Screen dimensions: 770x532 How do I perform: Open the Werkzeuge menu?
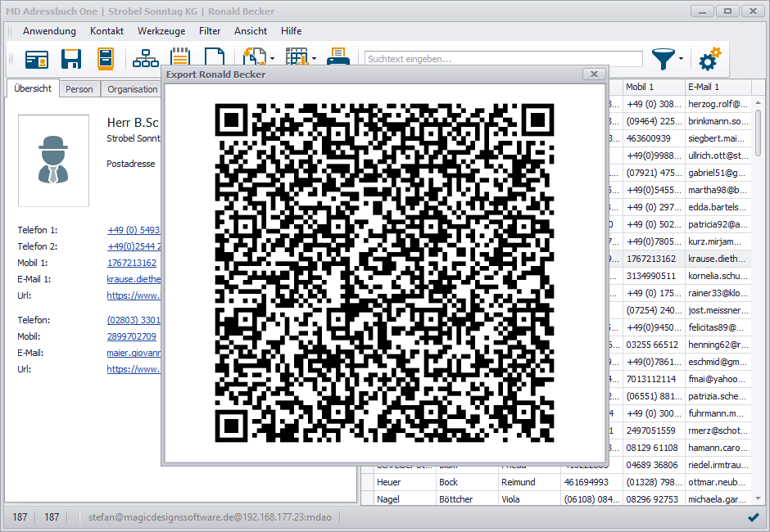click(161, 31)
